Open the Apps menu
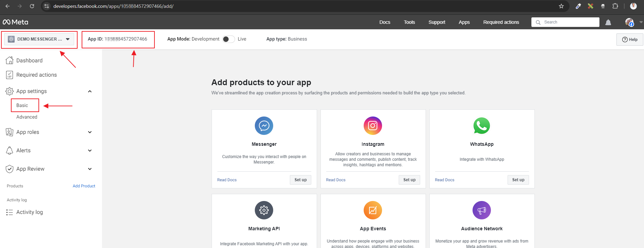The width and height of the screenshot is (644, 248). [x=464, y=22]
